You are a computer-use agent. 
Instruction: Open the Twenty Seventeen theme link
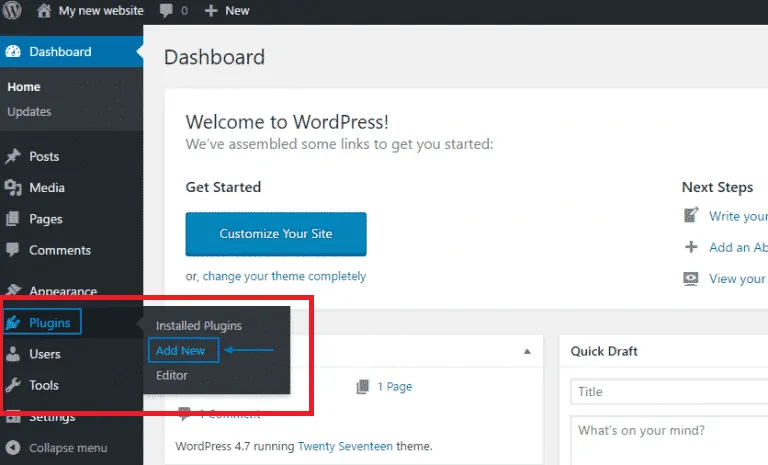pos(345,446)
